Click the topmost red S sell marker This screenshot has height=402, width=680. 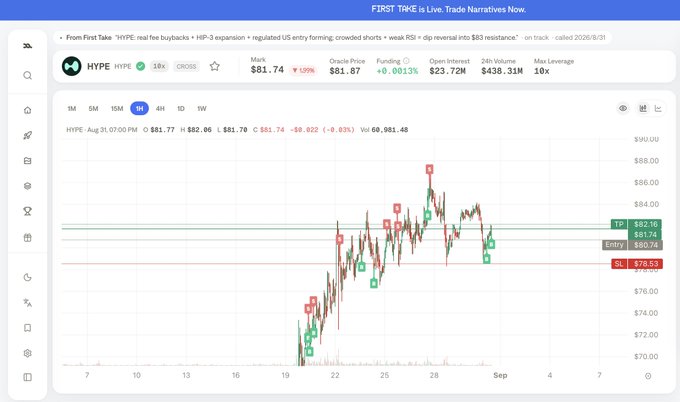(x=429, y=169)
